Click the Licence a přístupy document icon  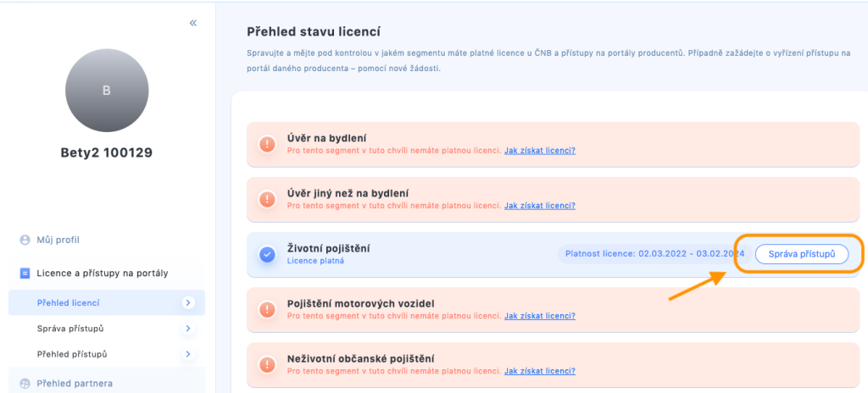[25, 273]
